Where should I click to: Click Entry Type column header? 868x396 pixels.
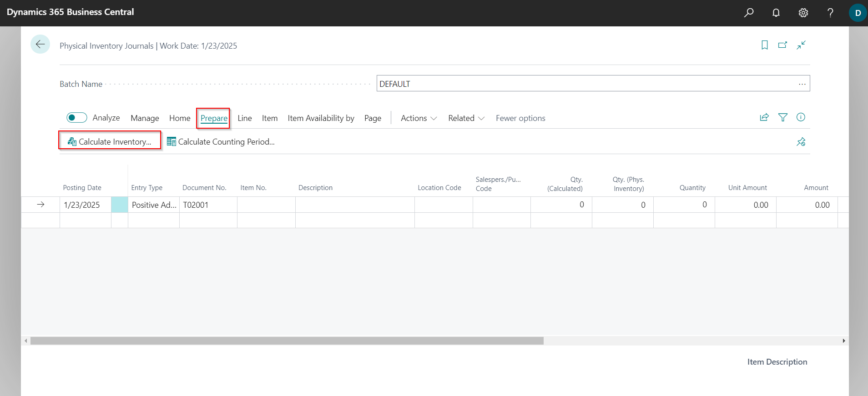pyautogui.click(x=146, y=188)
